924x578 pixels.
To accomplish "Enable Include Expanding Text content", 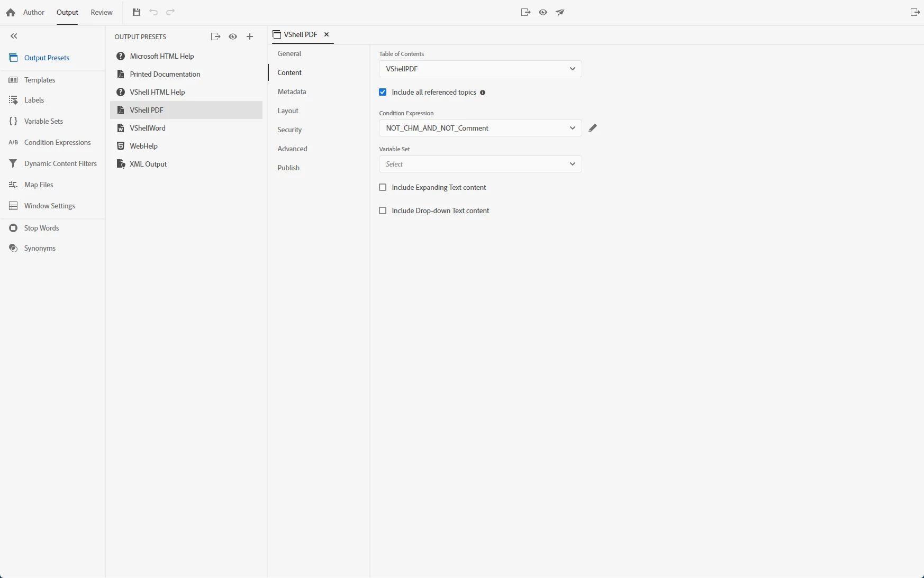I will click(x=383, y=187).
